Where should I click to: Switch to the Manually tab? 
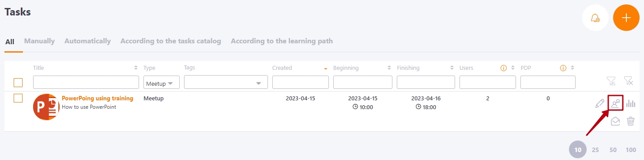[39, 41]
